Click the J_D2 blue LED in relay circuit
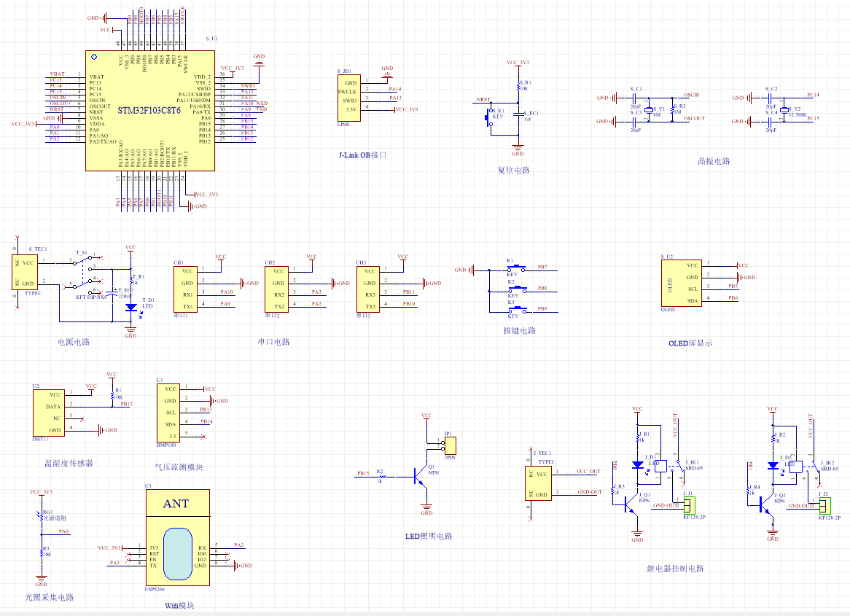The width and height of the screenshot is (850, 616). [x=773, y=465]
